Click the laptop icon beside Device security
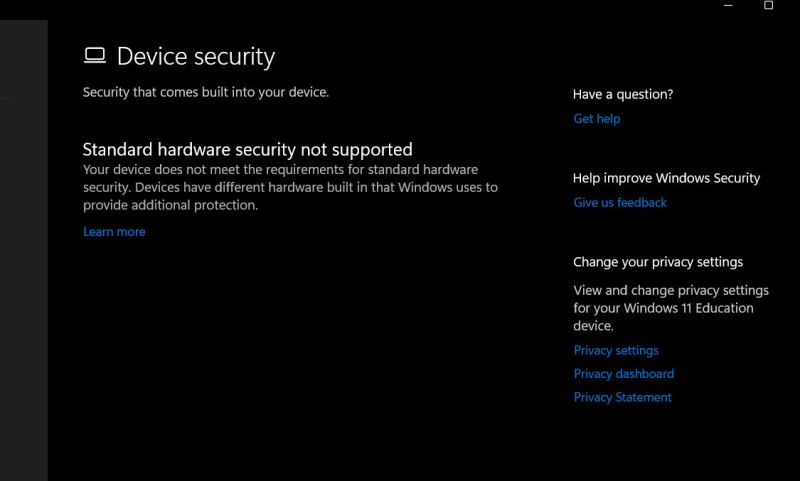This screenshot has height=481, width=800. [95, 56]
